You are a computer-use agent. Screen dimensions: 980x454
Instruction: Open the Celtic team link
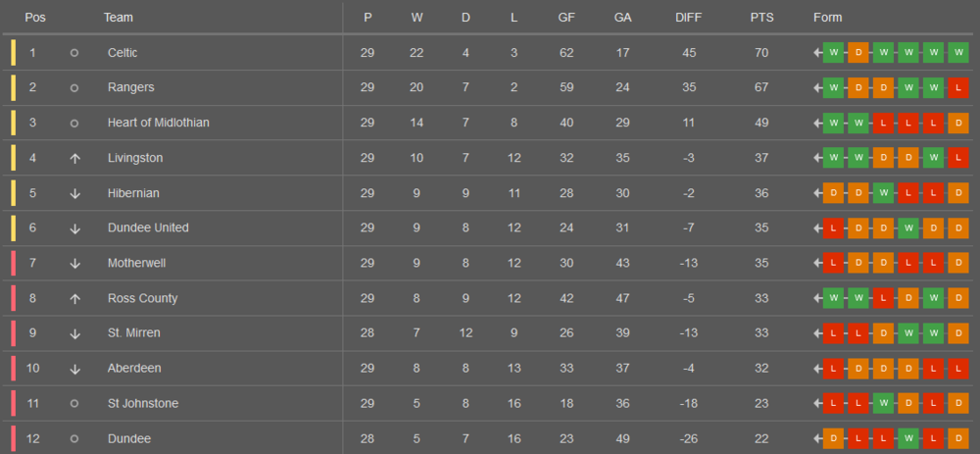122,53
